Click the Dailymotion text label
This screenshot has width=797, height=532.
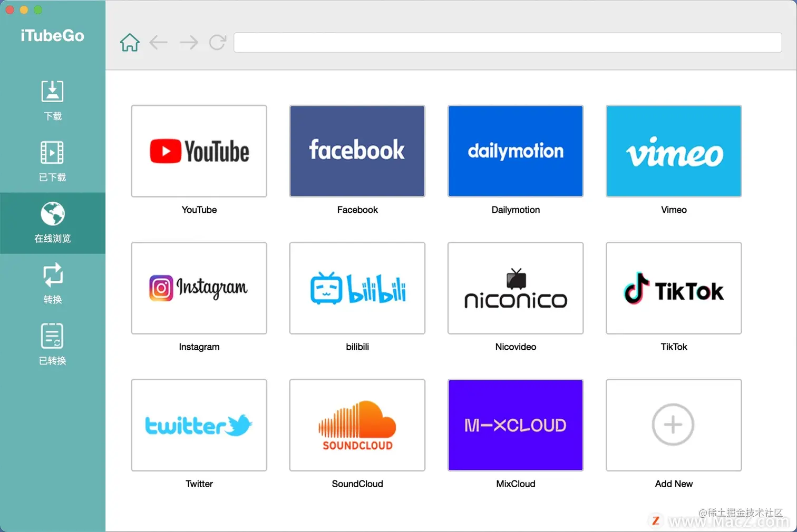[x=516, y=210]
